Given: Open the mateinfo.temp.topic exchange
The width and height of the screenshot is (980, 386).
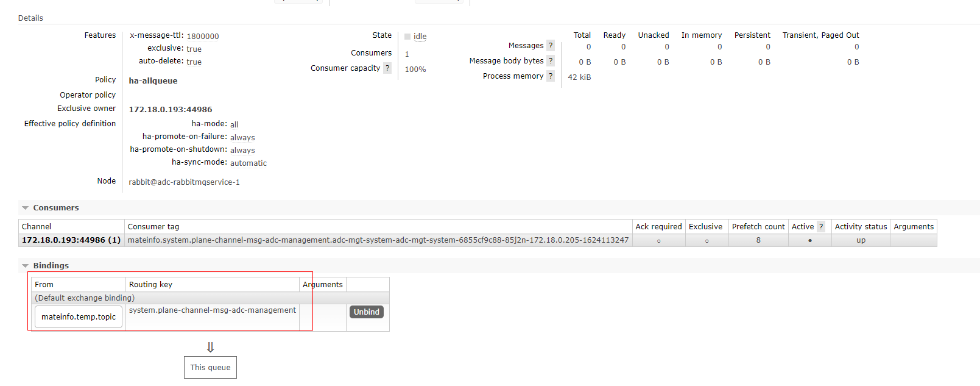Looking at the screenshot, I should (x=79, y=317).
